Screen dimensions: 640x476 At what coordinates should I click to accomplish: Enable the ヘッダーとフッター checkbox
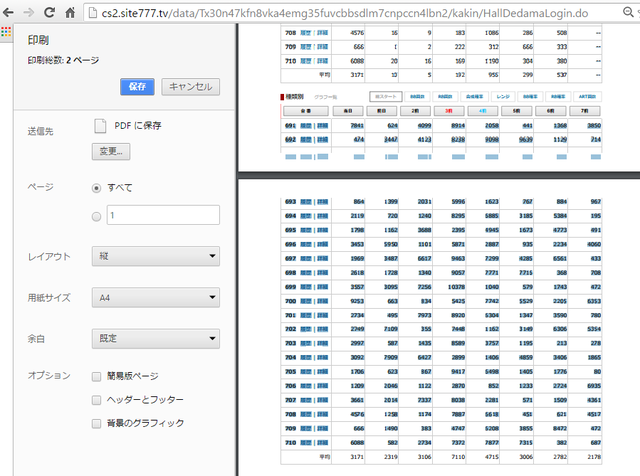click(x=96, y=400)
